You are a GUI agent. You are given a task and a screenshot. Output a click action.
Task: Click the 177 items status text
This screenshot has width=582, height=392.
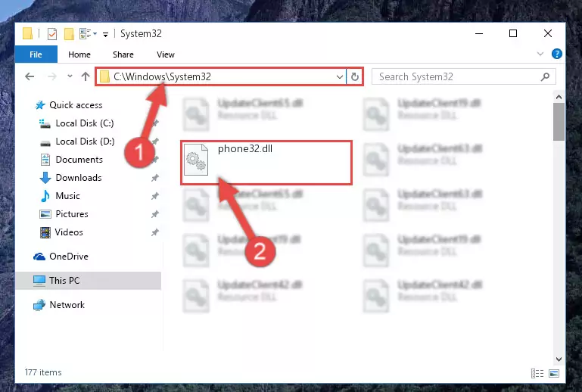click(43, 372)
